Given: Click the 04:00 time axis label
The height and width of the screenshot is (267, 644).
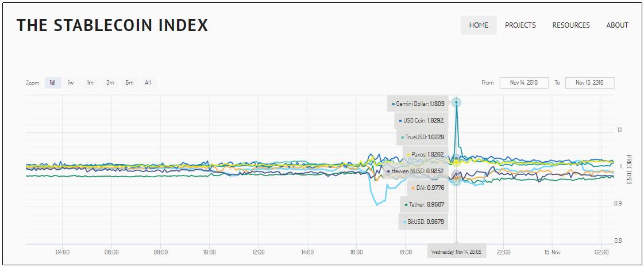Looking at the screenshot, I should [63, 252].
